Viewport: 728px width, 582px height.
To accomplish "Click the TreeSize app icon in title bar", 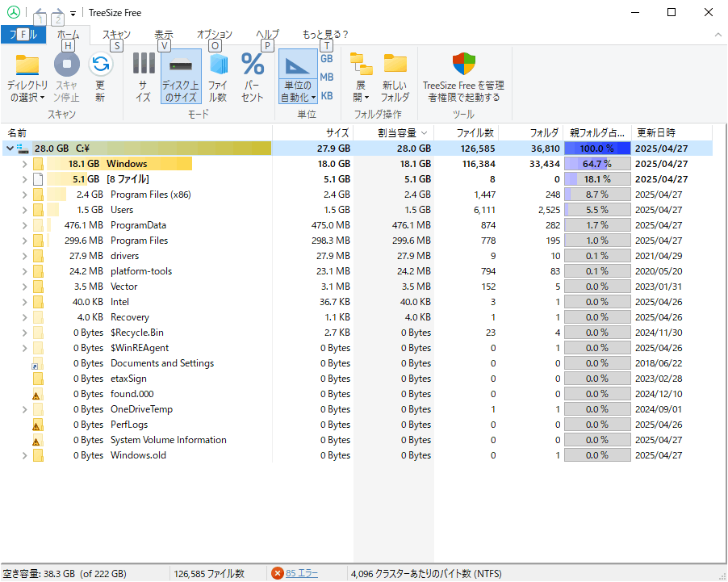I will point(14,13).
